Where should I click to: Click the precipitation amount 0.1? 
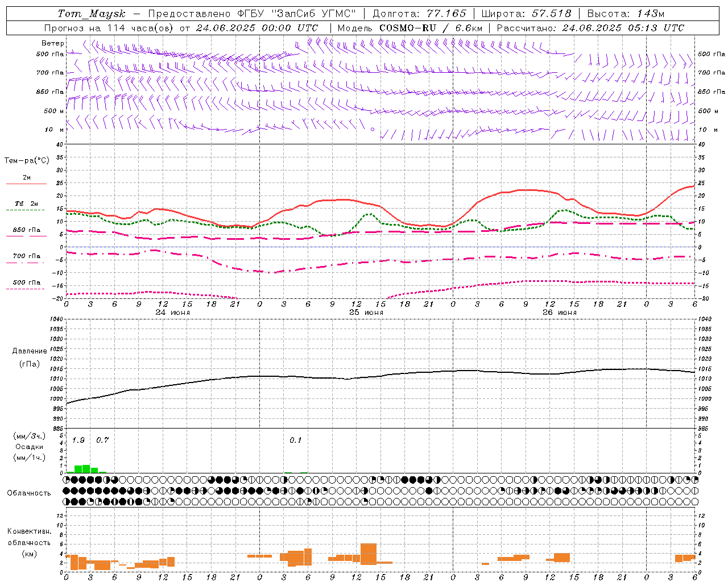coord(296,440)
